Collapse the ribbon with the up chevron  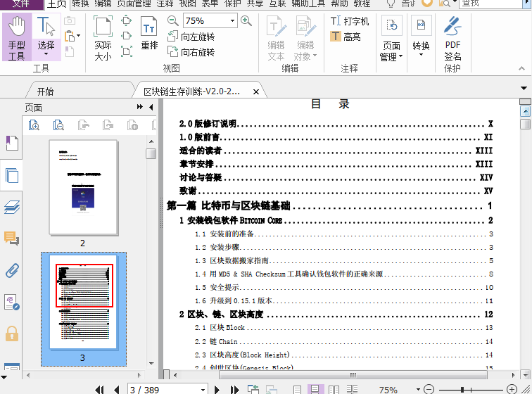pyautogui.click(x=521, y=68)
